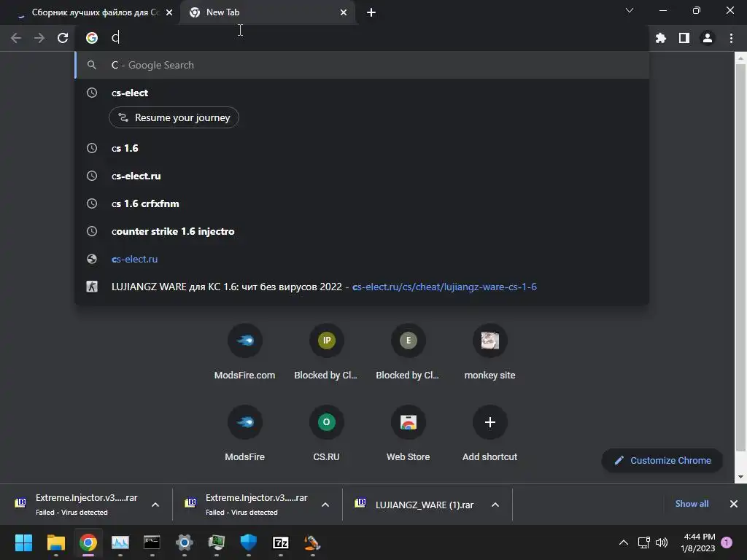The image size is (747, 560).
Task: Click Show all downloads
Action: point(692,504)
